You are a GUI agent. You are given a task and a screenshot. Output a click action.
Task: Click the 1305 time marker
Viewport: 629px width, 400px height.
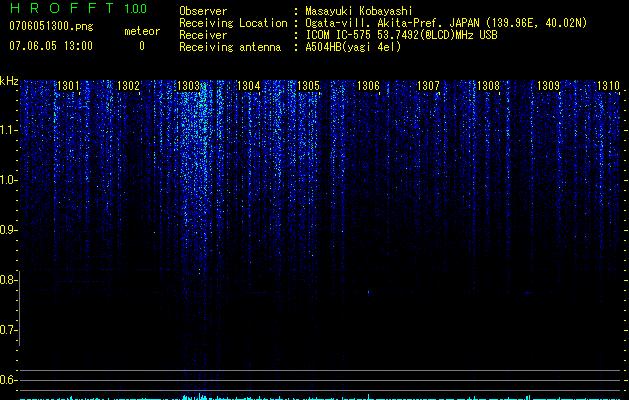[308, 86]
